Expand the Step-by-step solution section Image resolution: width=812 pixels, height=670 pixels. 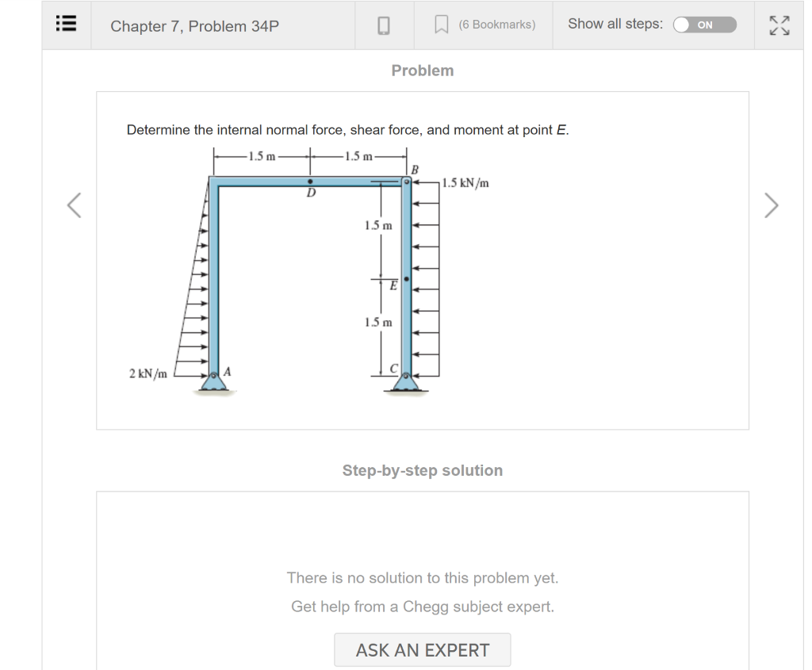(422, 470)
